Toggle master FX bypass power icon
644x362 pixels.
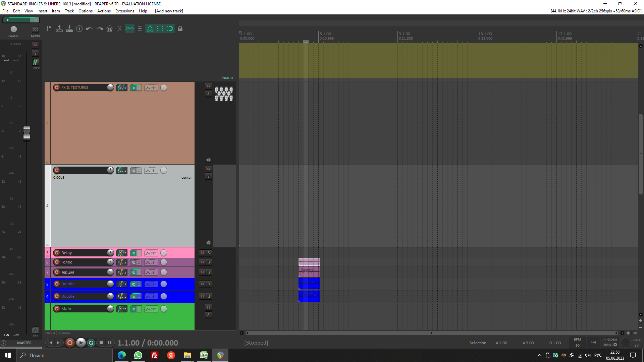(x=36, y=20)
